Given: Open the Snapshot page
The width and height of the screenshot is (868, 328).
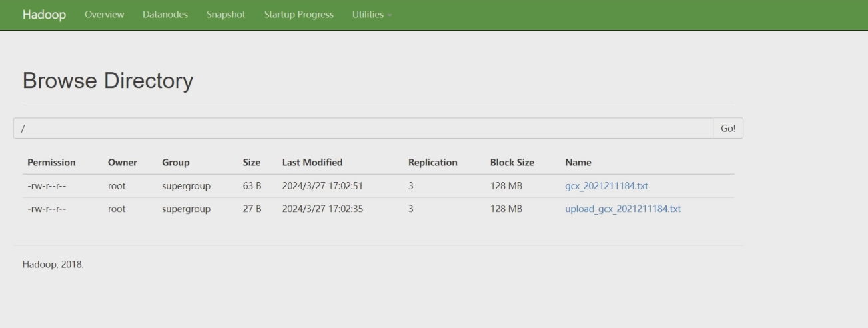Looking at the screenshot, I should point(226,15).
